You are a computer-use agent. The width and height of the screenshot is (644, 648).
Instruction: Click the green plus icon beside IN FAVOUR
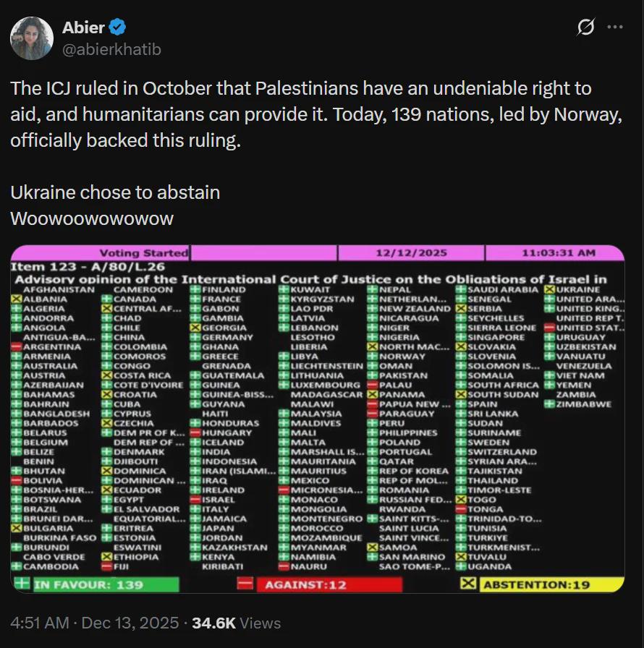tap(21, 584)
